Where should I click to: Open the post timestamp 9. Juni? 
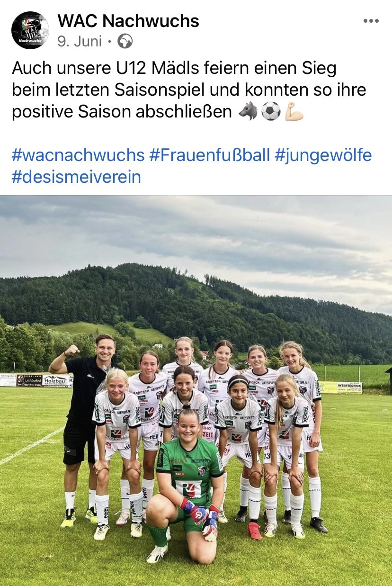click(x=80, y=42)
